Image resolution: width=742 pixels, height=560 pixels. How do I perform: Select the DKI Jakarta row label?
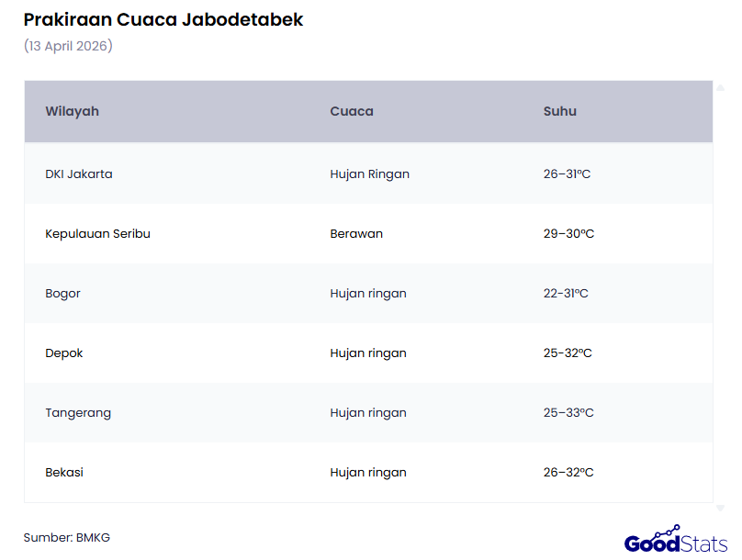click(x=79, y=174)
